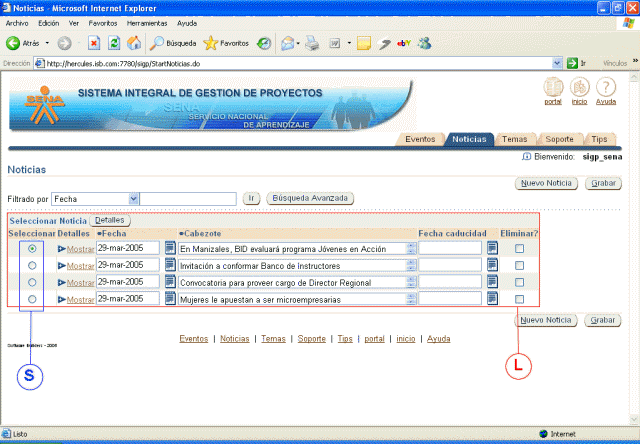640x444 pixels.
Task: Open the Búsqueda search toolbar icon
Action: pyautogui.click(x=157, y=43)
